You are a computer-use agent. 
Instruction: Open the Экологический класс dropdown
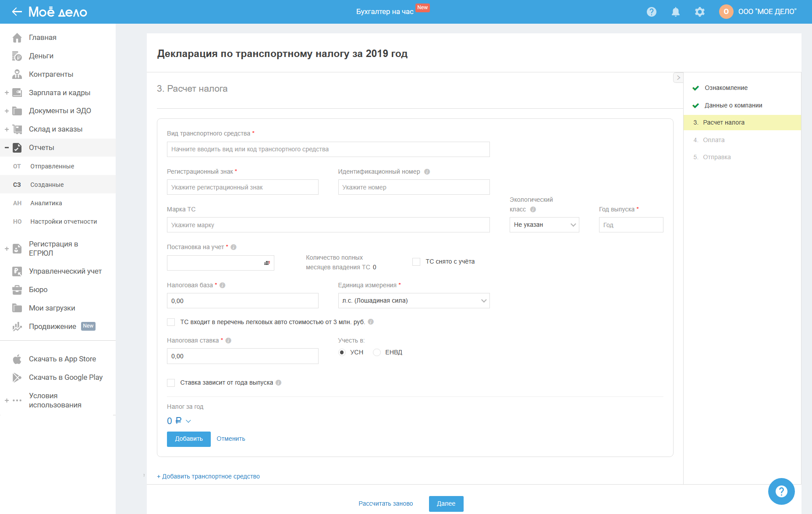[544, 225]
